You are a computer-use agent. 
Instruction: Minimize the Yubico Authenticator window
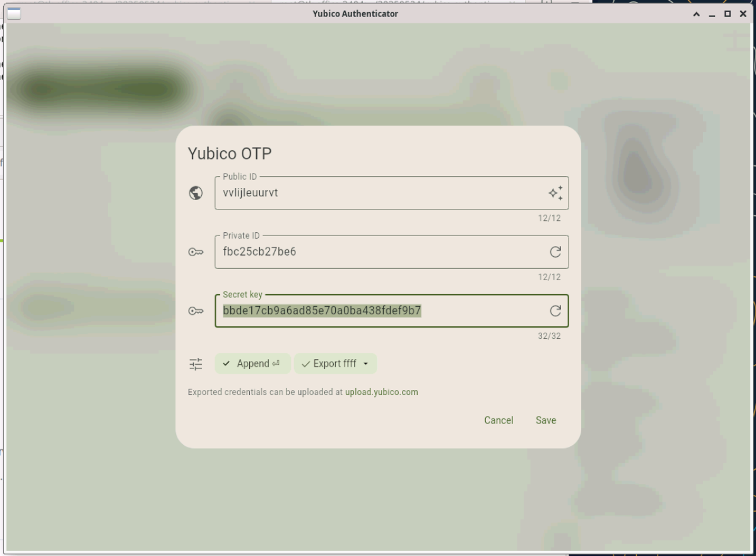click(x=712, y=14)
